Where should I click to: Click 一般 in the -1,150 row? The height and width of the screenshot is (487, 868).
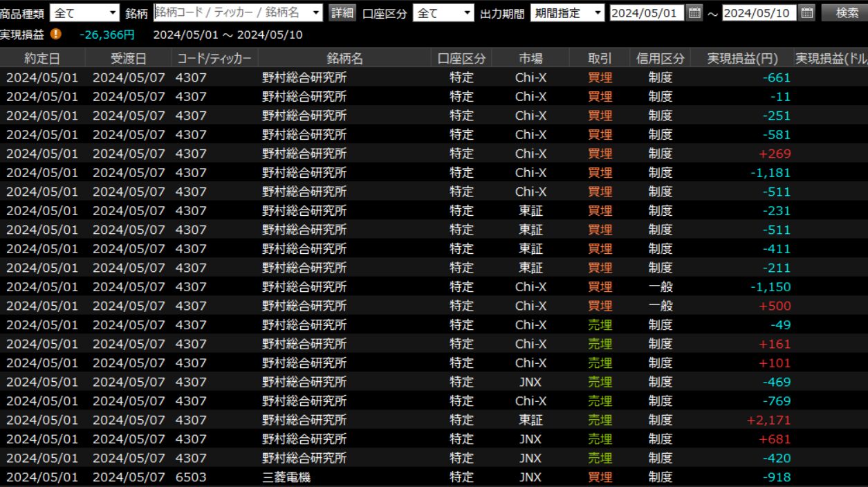click(661, 287)
